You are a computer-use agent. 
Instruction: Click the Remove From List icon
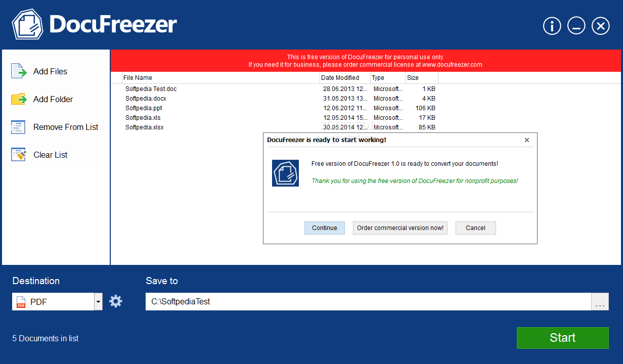tap(18, 127)
